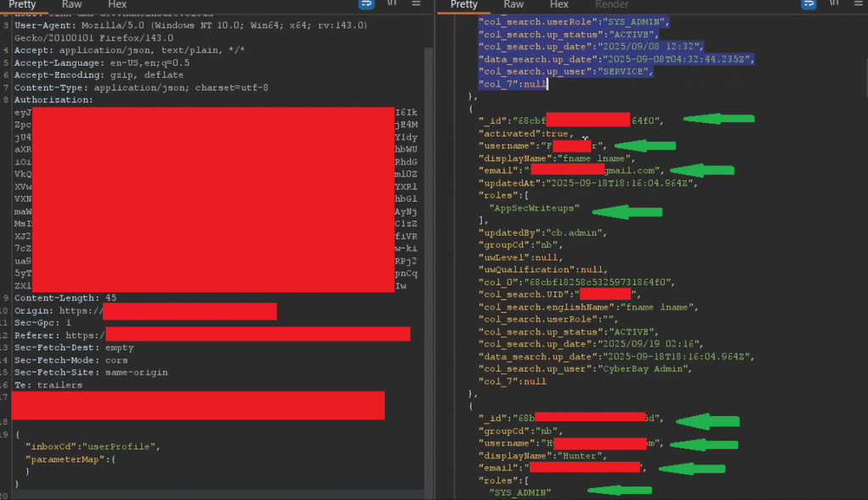The width and height of the screenshot is (868, 500).
Task: Open the request pane hamburger menu
Action: (x=415, y=4)
